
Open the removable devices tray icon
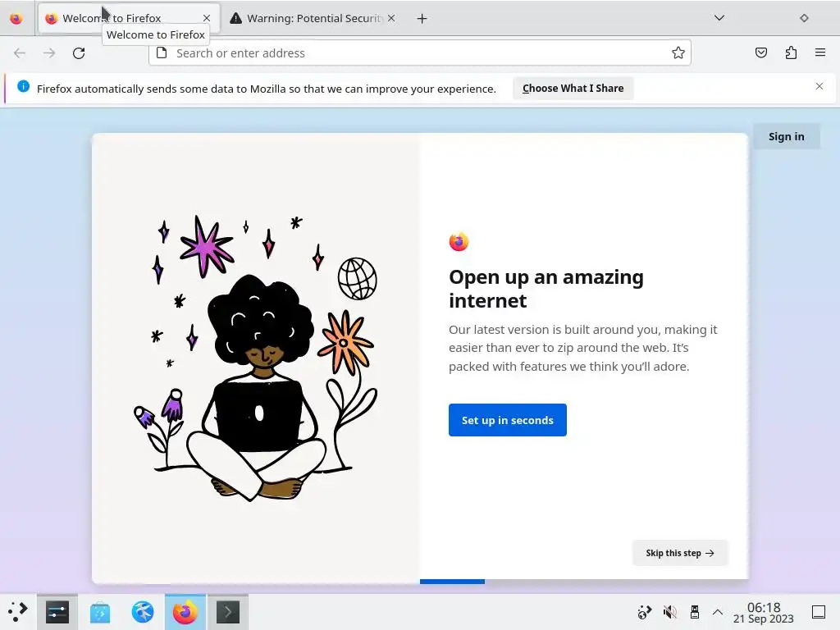tap(694, 612)
